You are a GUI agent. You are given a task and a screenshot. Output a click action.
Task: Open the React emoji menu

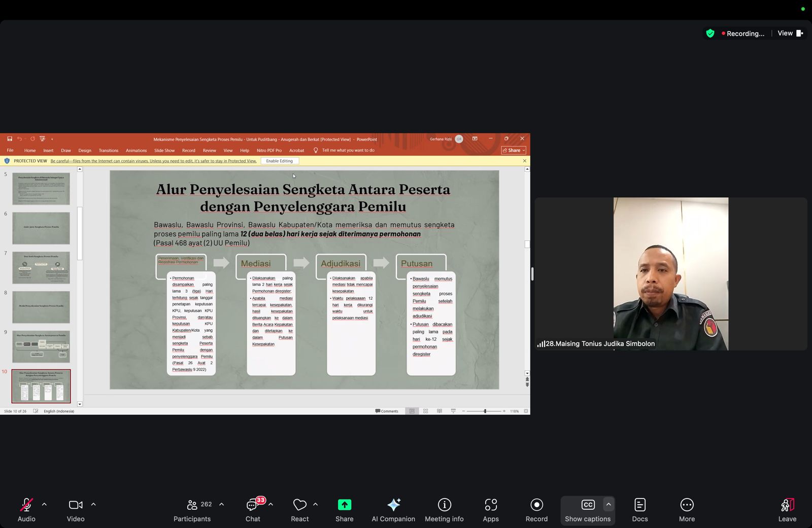pyautogui.click(x=299, y=510)
